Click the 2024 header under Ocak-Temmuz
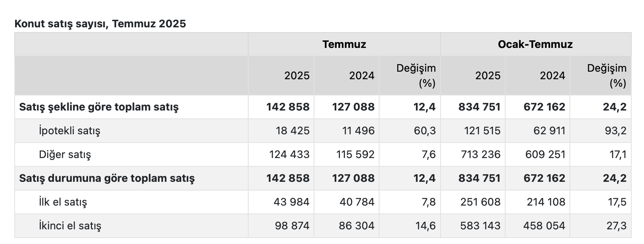644x244 pixels. coord(552,75)
